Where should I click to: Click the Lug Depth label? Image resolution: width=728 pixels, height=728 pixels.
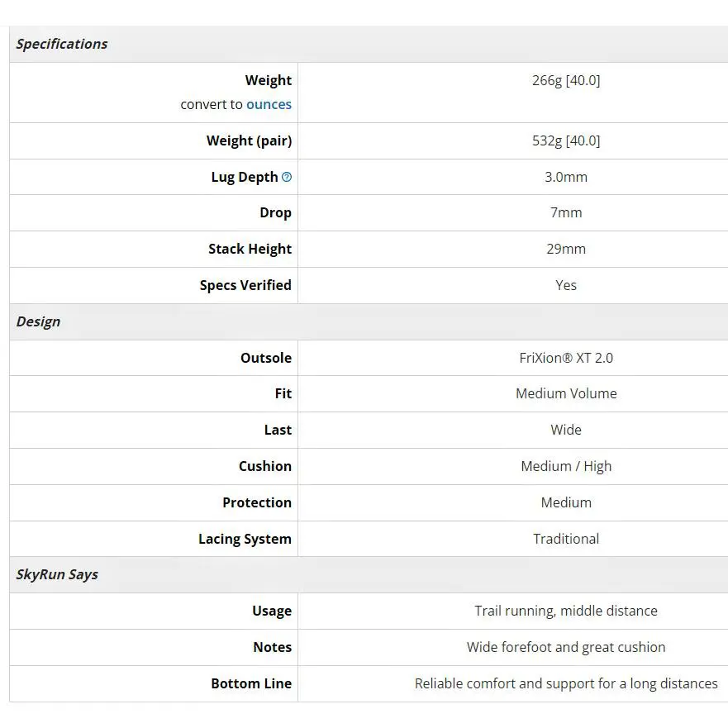(245, 177)
